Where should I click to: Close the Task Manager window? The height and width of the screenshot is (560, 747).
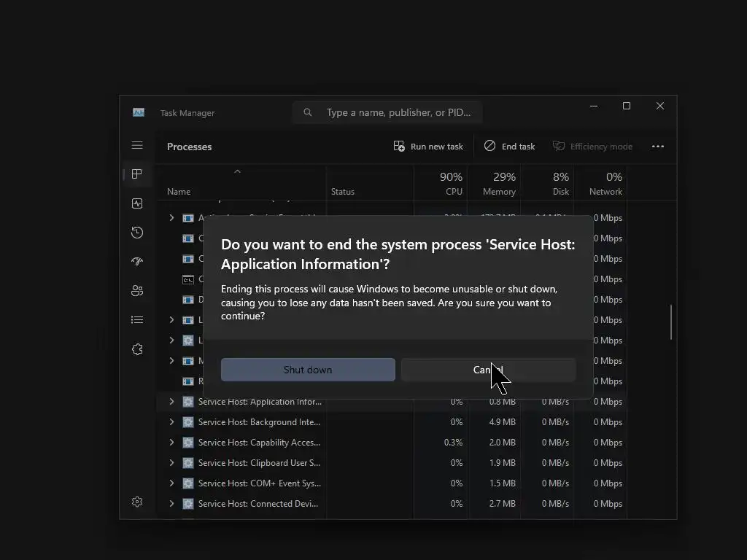click(x=659, y=106)
